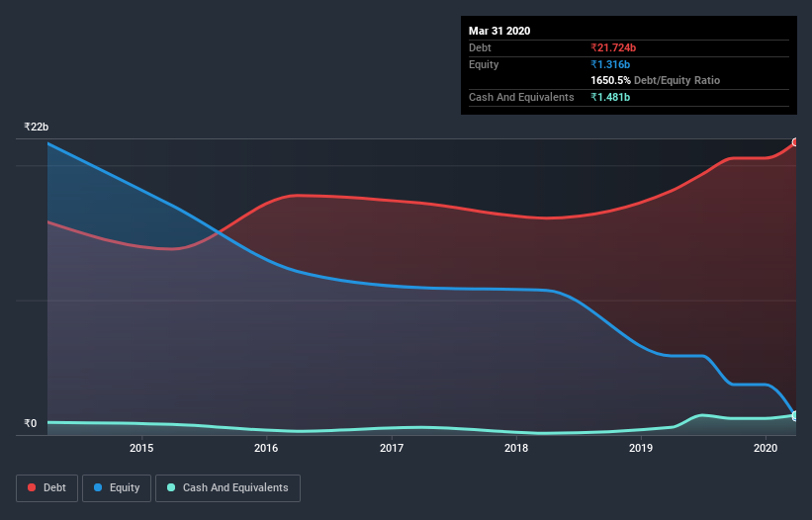Image resolution: width=812 pixels, height=520 pixels.
Task: Click Cash And Equivalents label in tooltip
Action: [521, 97]
